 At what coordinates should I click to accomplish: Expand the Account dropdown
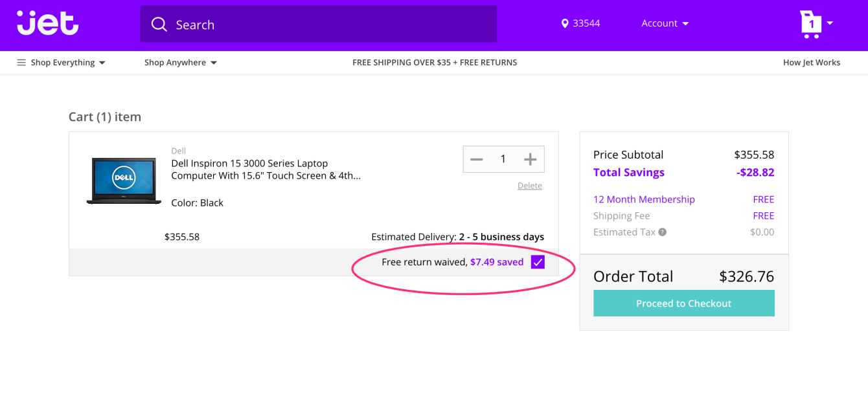tap(665, 23)
